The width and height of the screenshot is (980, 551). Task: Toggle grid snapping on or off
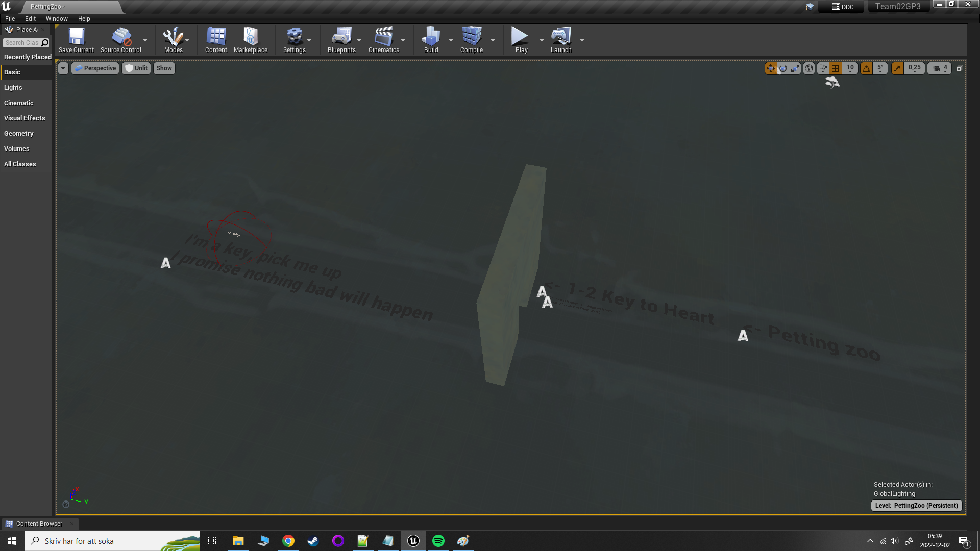(x=836, y=68)
